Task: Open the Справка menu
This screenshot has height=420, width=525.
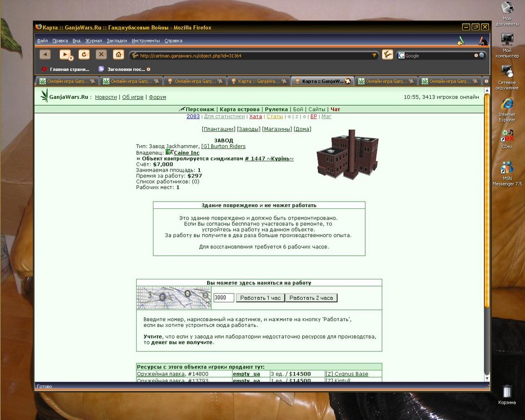Action: click(x=173, y=41)
